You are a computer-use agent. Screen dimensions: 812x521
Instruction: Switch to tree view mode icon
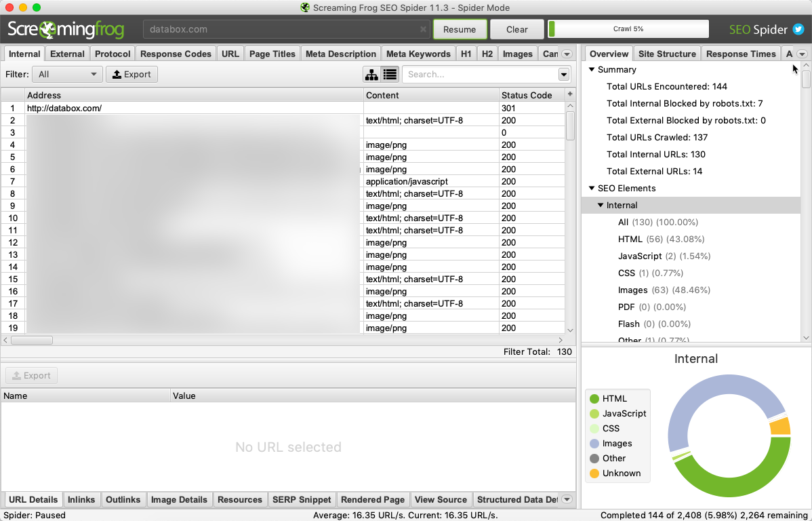pyautogui.click(x=371, y=75)
